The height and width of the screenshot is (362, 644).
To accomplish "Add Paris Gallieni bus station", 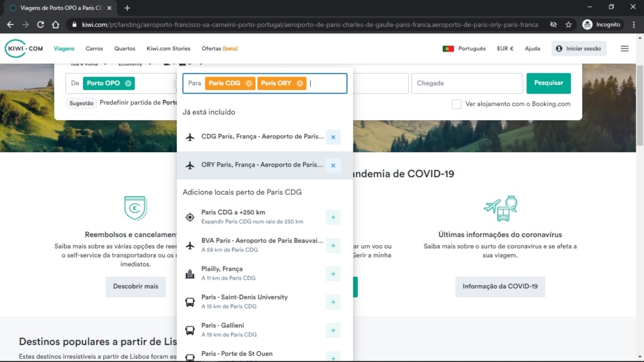I will coord(333,331).
